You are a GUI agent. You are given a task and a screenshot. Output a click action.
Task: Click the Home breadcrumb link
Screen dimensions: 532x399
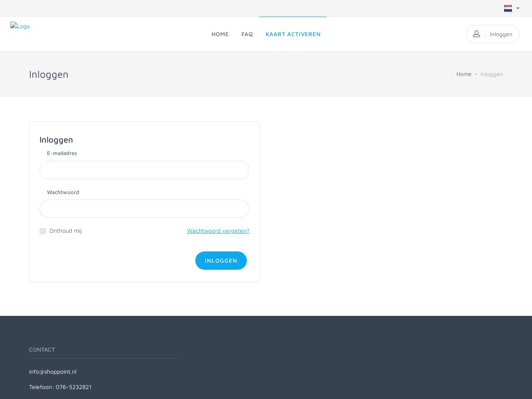(x=464, y=74)
